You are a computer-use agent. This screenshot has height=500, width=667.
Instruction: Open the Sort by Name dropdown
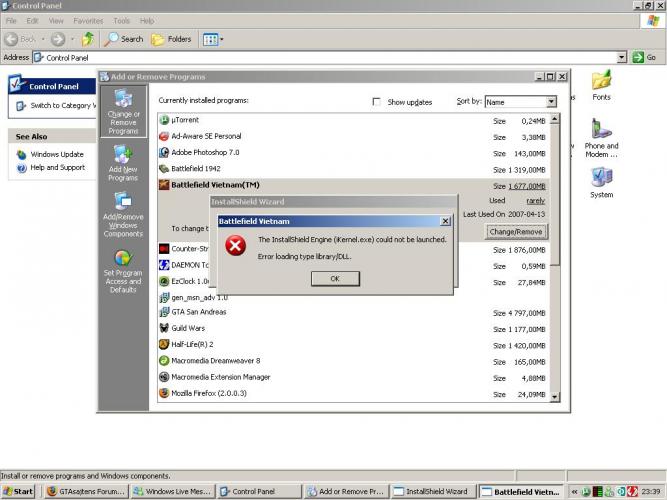(x=550, y=102)
